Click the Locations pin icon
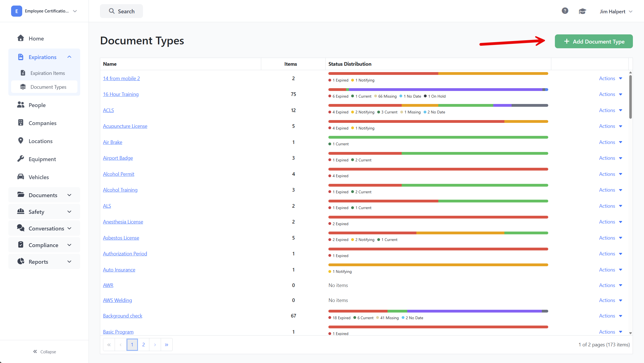 pos(21,141)
